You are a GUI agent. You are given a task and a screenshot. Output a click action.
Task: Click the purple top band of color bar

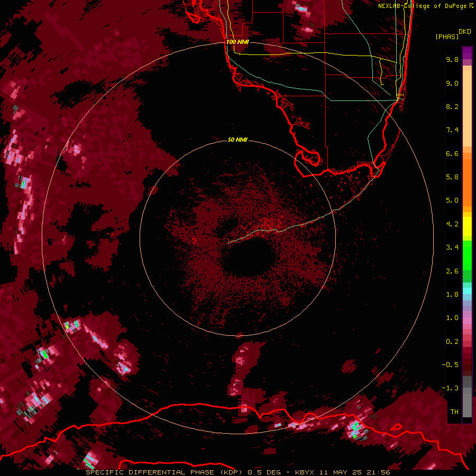(467, 53)
